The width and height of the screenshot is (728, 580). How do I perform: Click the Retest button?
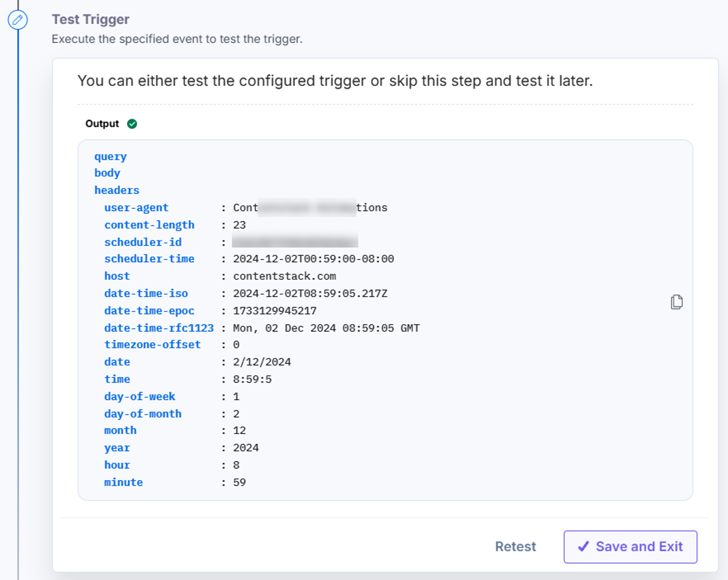(x=515, y=547)
